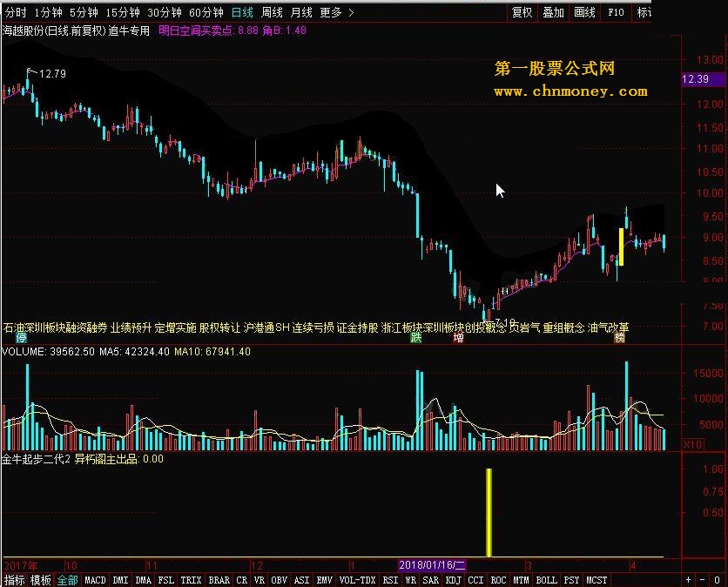Click the 重组概念 concept tag

[x=564, y=327]
